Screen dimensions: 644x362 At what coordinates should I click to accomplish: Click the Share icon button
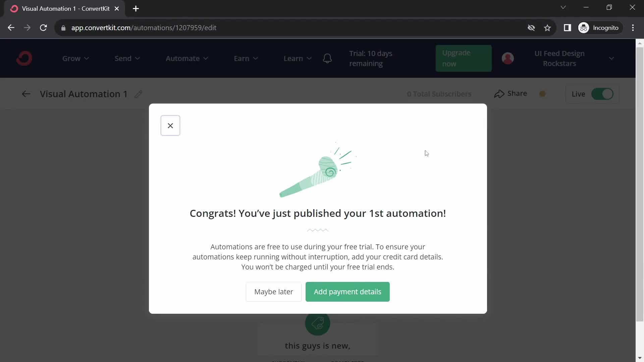pos(499,94)
